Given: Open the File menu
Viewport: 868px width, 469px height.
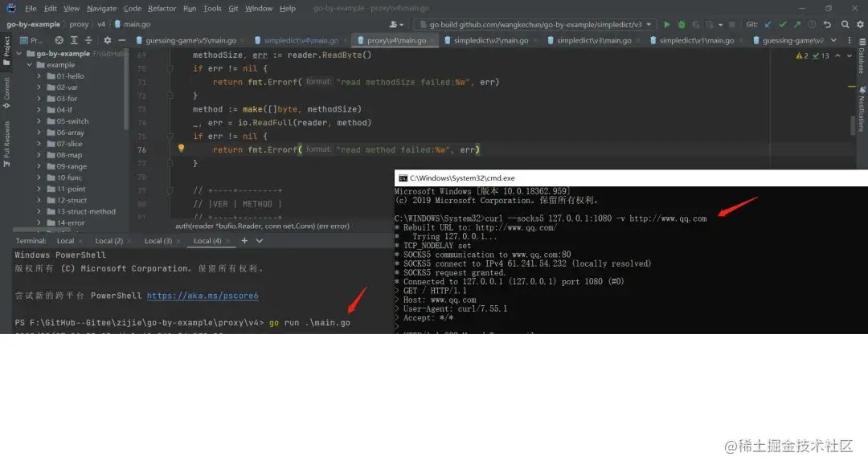Looking at the screenshot, I should coord(31,8).
